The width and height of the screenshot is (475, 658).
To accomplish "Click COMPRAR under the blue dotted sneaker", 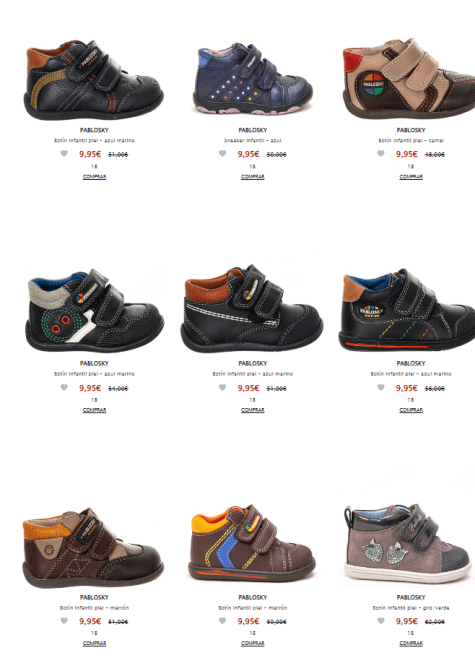I will coord(253,177).
